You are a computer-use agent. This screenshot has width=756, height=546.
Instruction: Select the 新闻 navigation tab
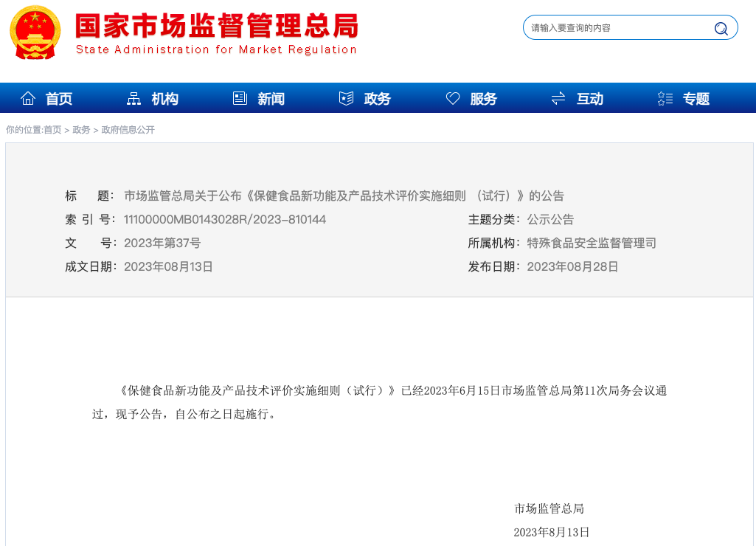coord(271,99)
